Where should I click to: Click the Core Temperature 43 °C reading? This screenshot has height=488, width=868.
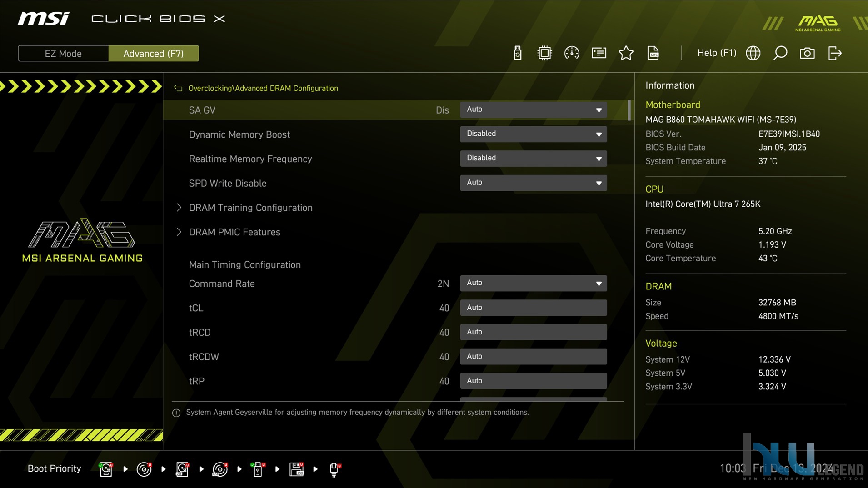pyautogui.click(x=768, y=258)
